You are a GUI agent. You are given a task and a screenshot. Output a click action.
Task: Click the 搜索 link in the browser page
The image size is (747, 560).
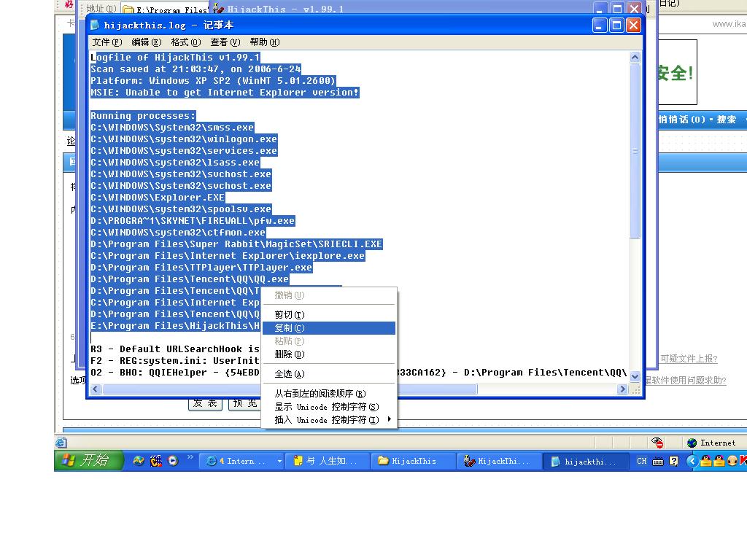pos(727,120)
